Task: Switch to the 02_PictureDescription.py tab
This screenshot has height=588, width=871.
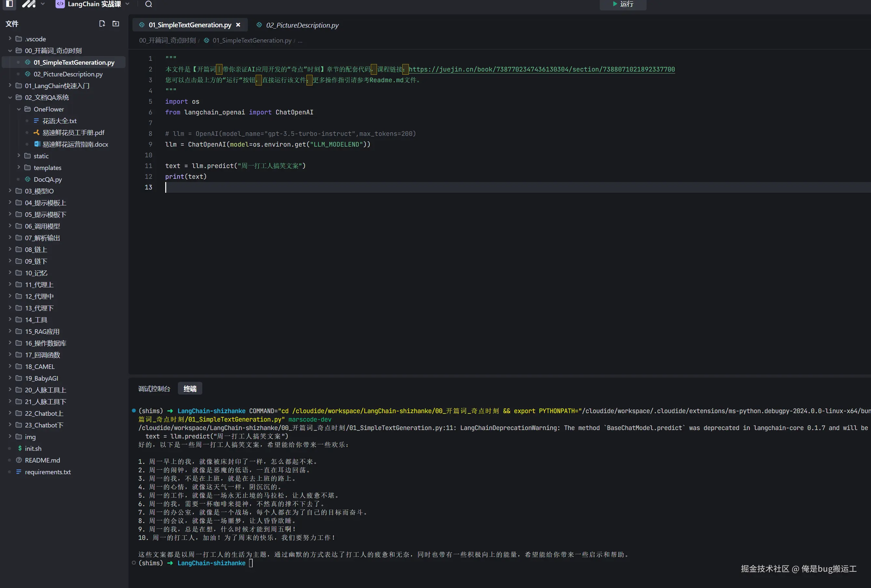Action: click(302, 25)
